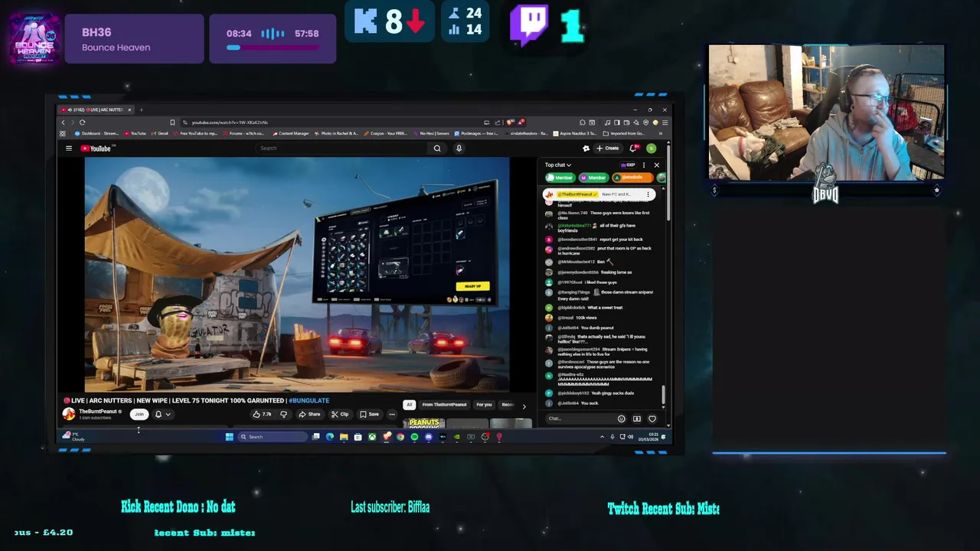Show next video filter chips arrow
Image resolution: width=980 pixels, height=551 pixels.
[x=524, y=406]
